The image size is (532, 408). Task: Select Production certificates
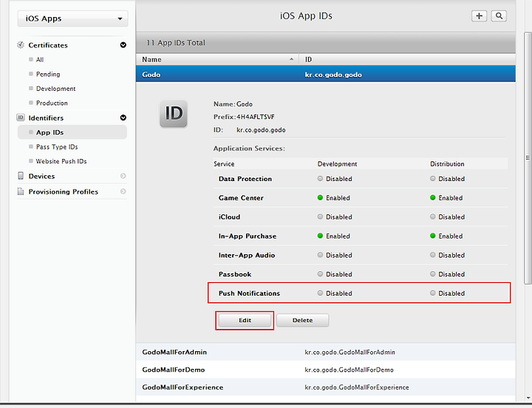click(52, 103)
